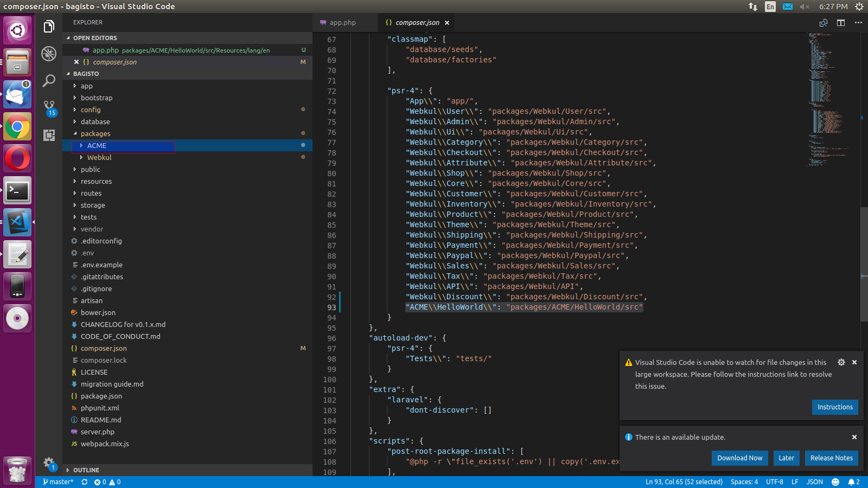Open the En keyboard layout indicator

coord(770,7)
